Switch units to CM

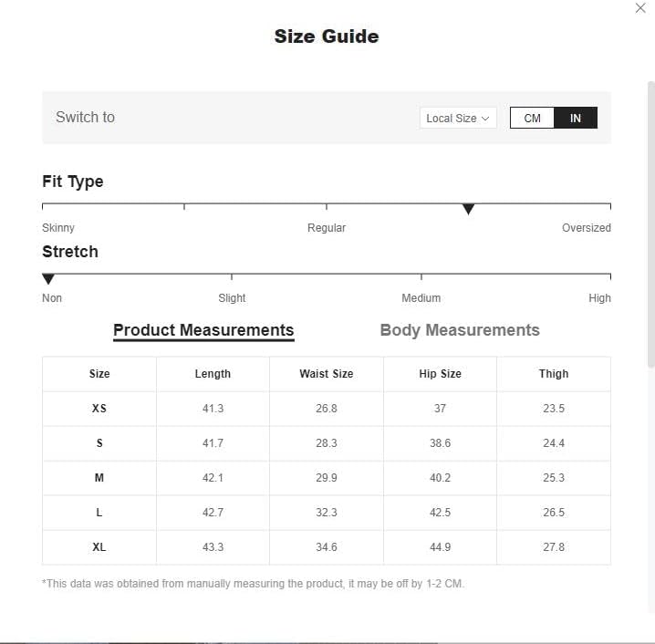click(532, 119)
